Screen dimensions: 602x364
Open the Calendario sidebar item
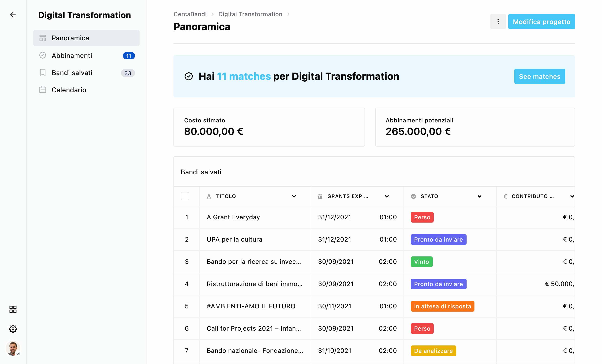pos(86,90)
